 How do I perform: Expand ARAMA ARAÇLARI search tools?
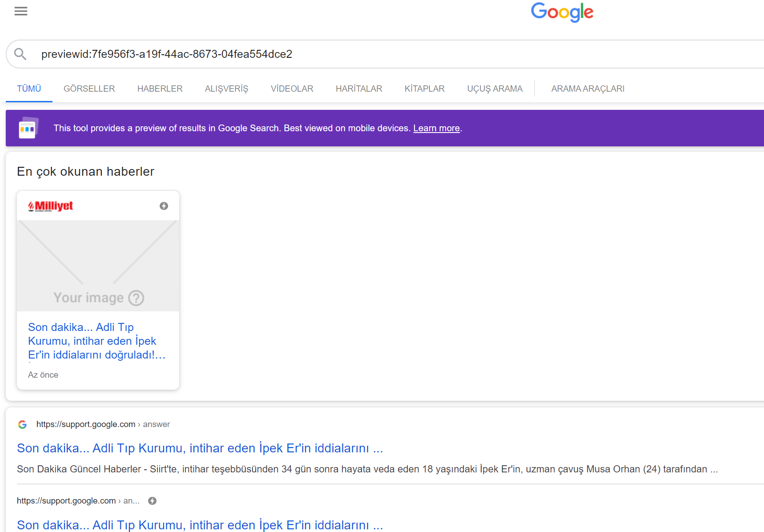[587, 89]
